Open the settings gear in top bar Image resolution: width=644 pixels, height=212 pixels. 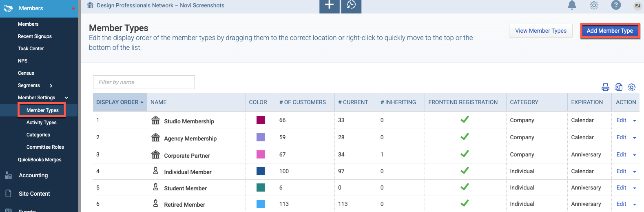[x=594, y=5]
